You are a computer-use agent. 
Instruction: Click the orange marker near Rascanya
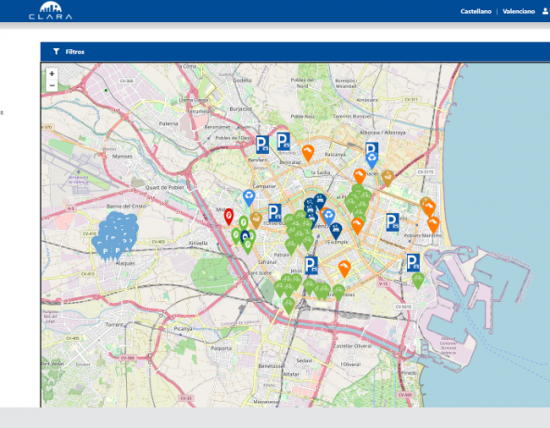308,153
